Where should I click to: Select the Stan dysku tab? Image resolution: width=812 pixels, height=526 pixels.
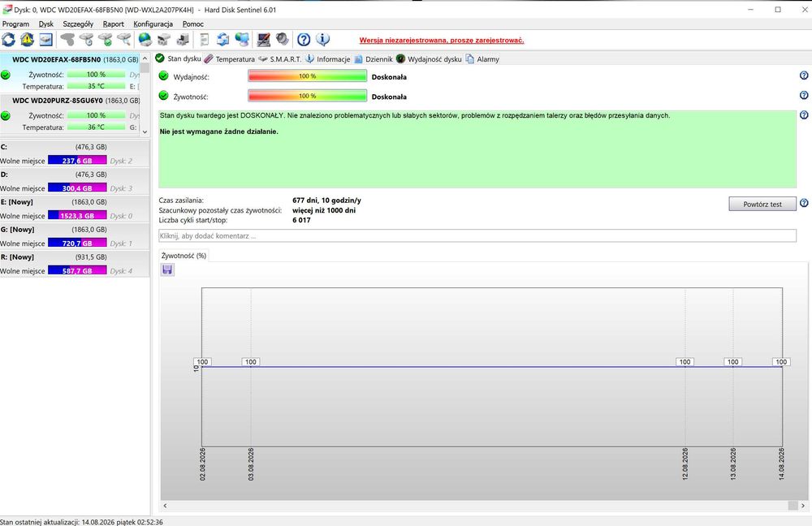[x=178, y=58]
